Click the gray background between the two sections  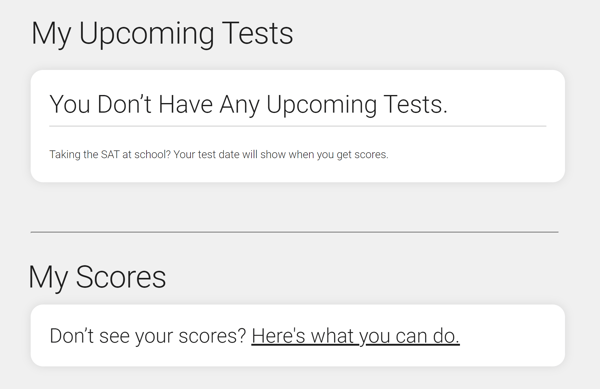click(x=295, y=207)
